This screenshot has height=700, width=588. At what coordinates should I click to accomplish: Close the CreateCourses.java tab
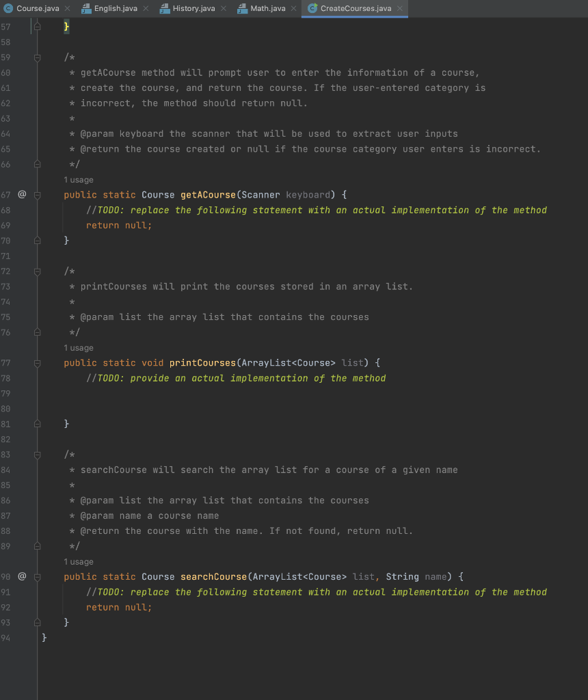(400, 8)
